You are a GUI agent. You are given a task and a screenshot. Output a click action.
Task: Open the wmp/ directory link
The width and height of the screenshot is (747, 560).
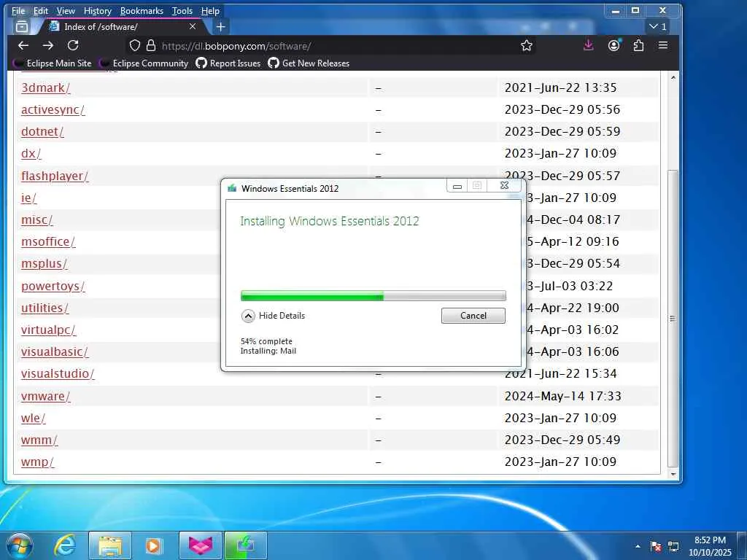(x=38, y=462)
